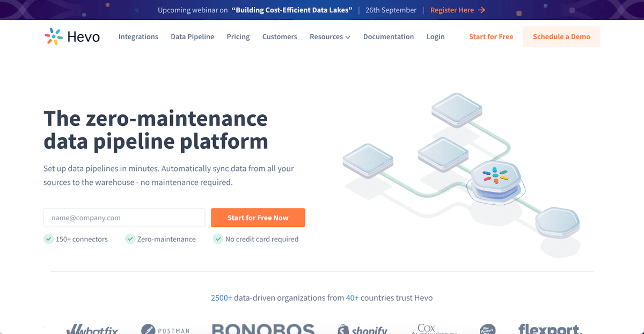
Task: Go to the Pricing page
Action: coord(238,37)
